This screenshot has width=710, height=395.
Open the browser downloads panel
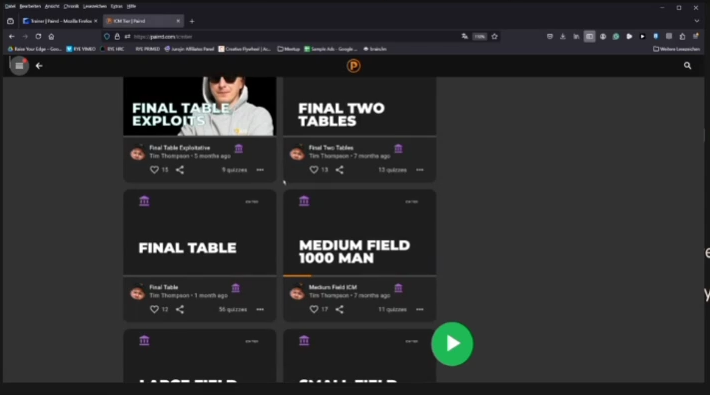click(x=563, y=36)
